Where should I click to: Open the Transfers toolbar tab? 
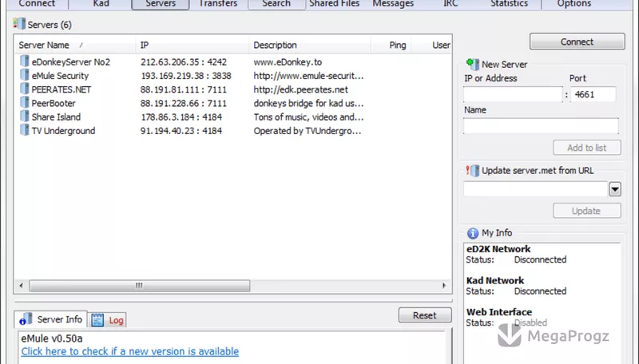coord(218,4)
